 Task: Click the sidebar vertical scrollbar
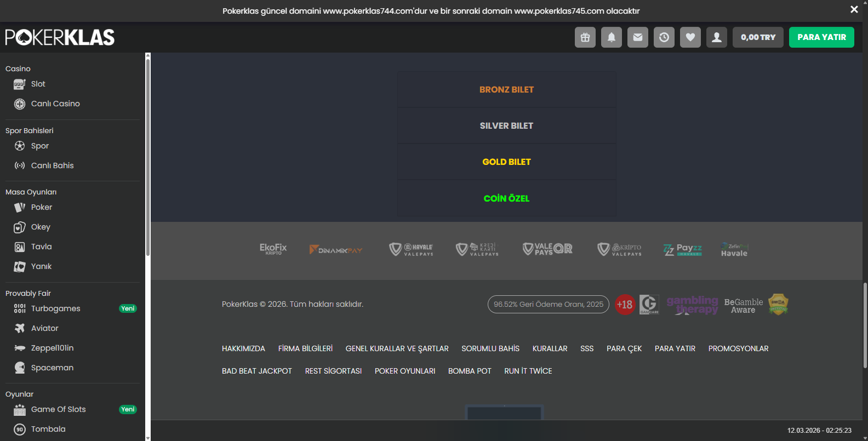pos(148,157)
